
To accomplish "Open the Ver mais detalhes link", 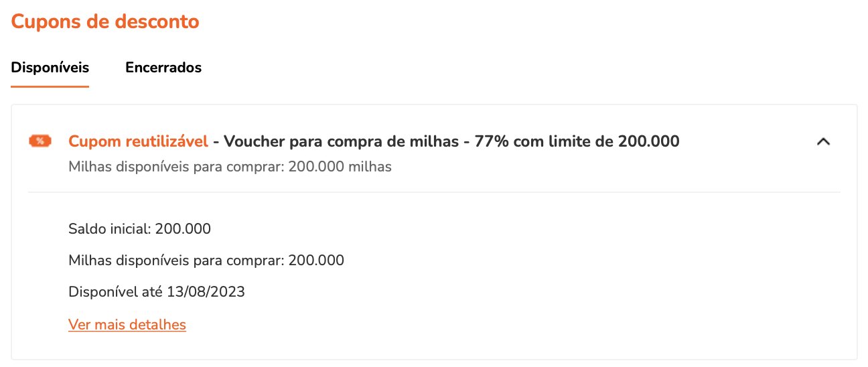I will [x=127, y=325].
